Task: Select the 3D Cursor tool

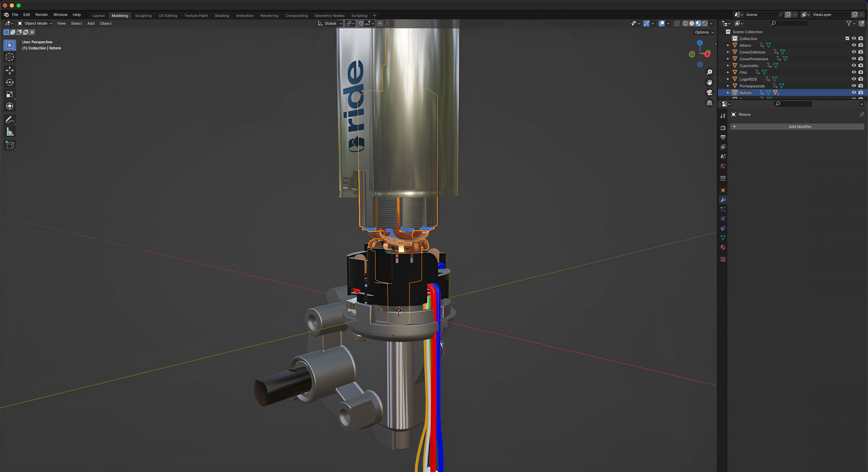Action: point(10,57)
